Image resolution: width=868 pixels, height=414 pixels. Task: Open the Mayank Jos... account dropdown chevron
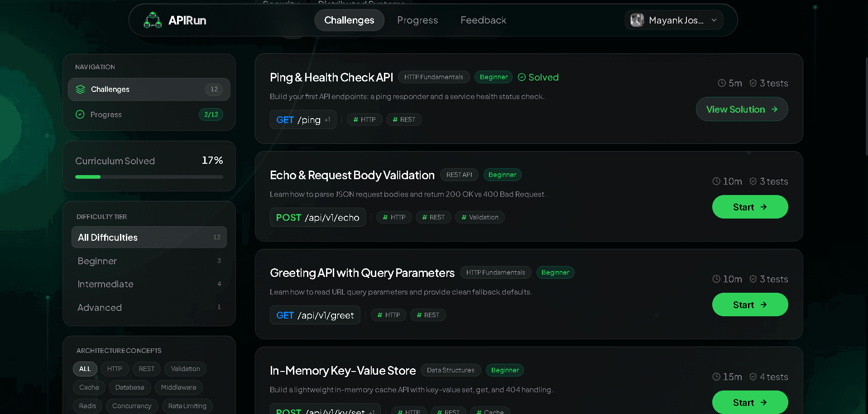tap(714, 20)
